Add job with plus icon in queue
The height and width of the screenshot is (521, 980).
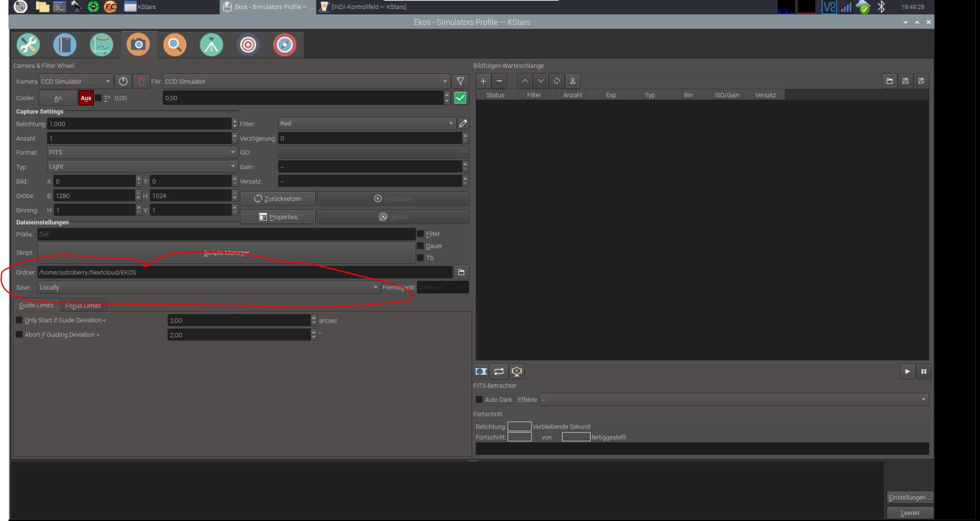point(483,82)
